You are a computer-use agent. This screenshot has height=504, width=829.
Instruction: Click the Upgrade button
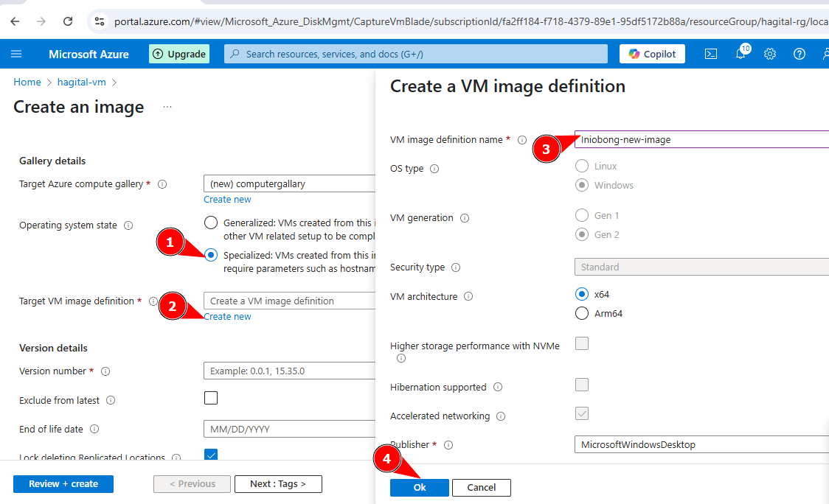[179, 54]
